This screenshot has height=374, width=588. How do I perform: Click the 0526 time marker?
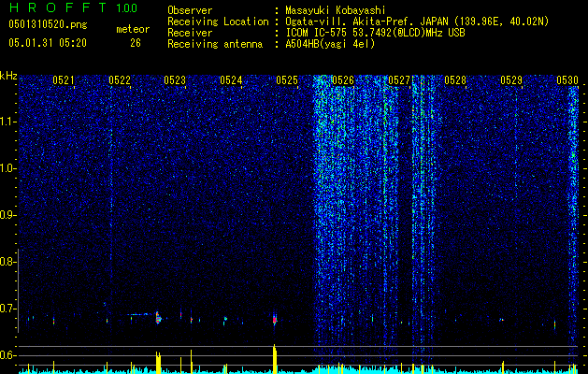pyautogui.click(x=343, y=80)
